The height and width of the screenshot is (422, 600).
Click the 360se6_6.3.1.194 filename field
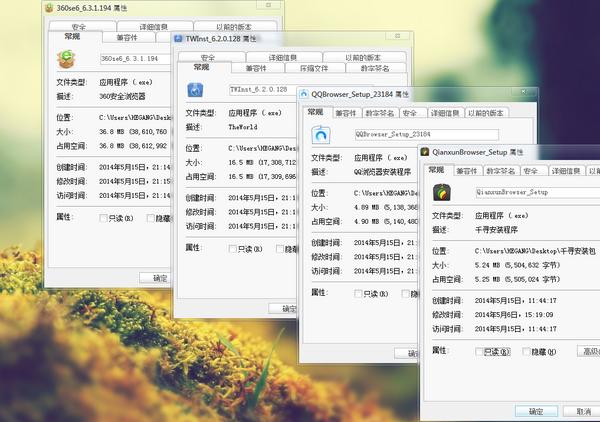[135, 59]
